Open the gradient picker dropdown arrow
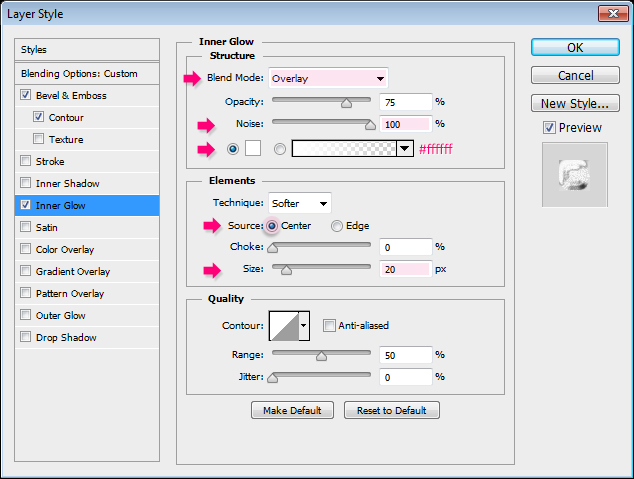This screenshot has width=634, height=479. pyautogui.click(x=405, y=148)
